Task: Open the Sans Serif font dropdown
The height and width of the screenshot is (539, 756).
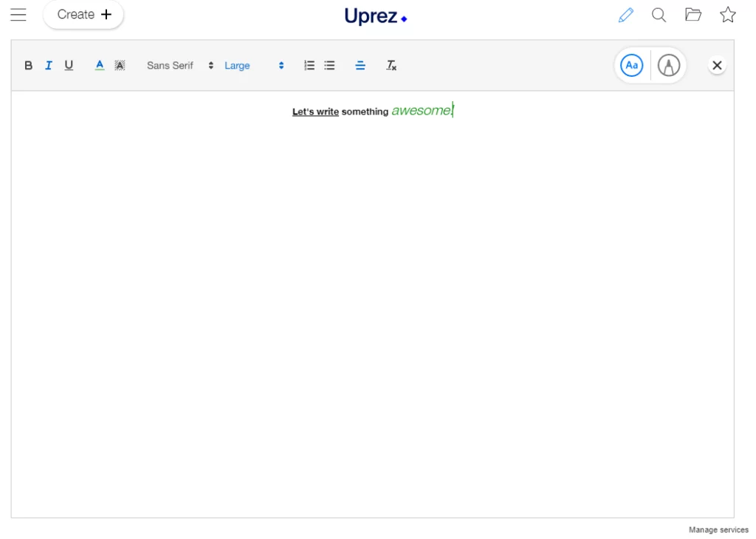Action: pos(180,66)
